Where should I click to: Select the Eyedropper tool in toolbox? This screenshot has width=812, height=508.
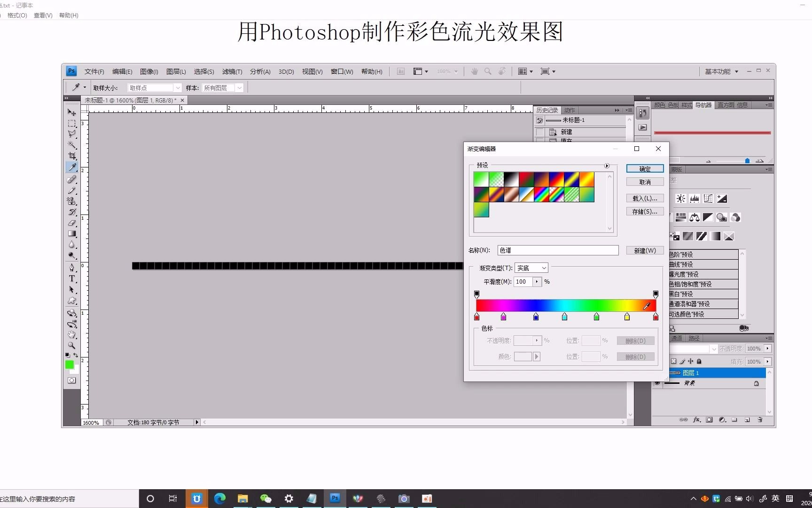pos(71,167)
